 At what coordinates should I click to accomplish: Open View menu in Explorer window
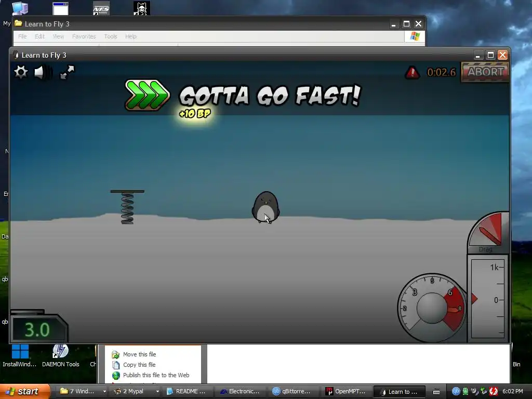pyautogui.click(x=58, y=36)
